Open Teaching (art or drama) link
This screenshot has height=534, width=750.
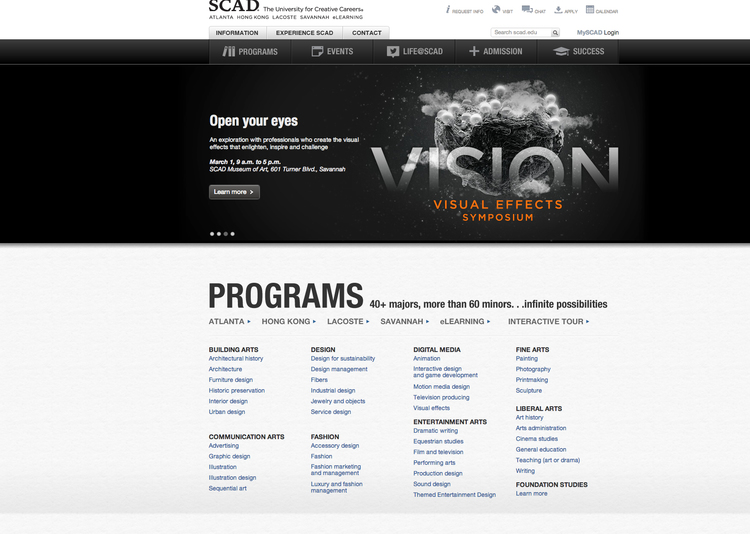tap(548, 460)
